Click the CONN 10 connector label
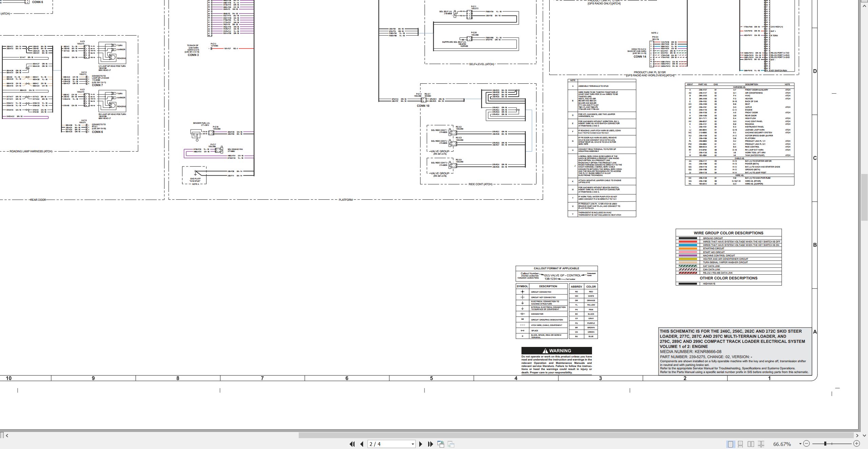868x449 pixels. pos(423,106)
